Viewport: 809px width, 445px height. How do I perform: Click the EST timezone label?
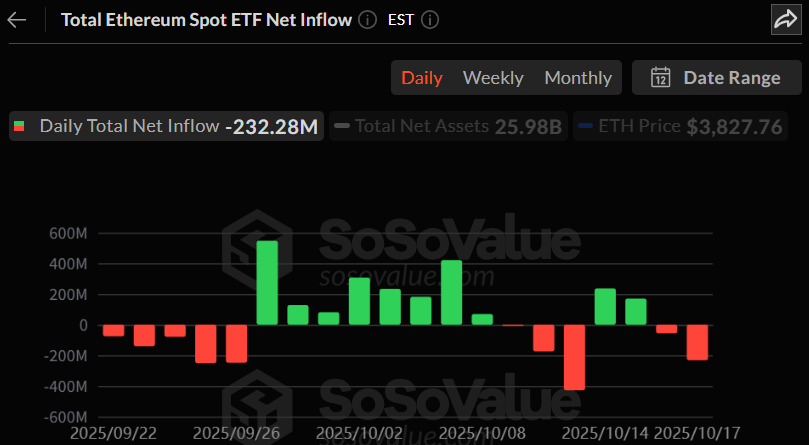tap(402, 20)
